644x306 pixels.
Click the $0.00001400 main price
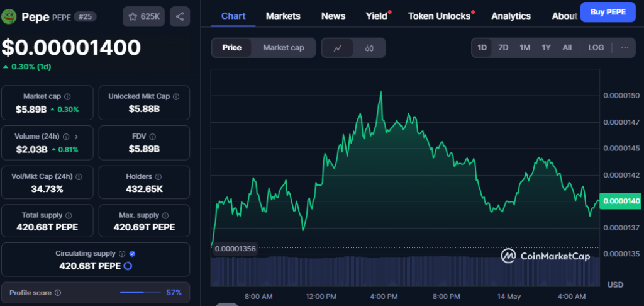[x=71, y=48]
